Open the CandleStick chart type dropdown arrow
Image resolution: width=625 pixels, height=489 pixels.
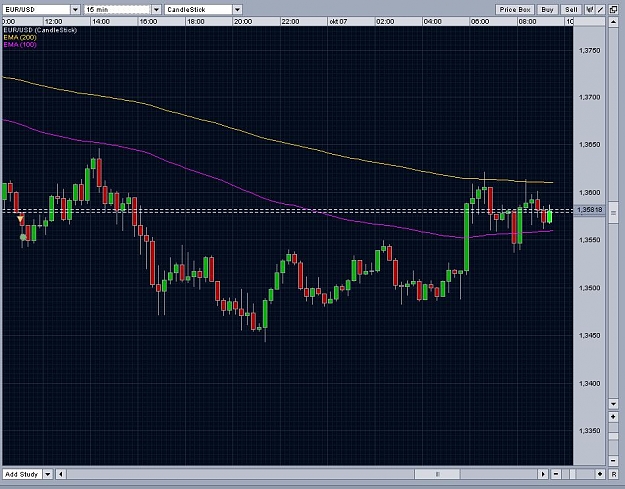(x=237, y=10)
